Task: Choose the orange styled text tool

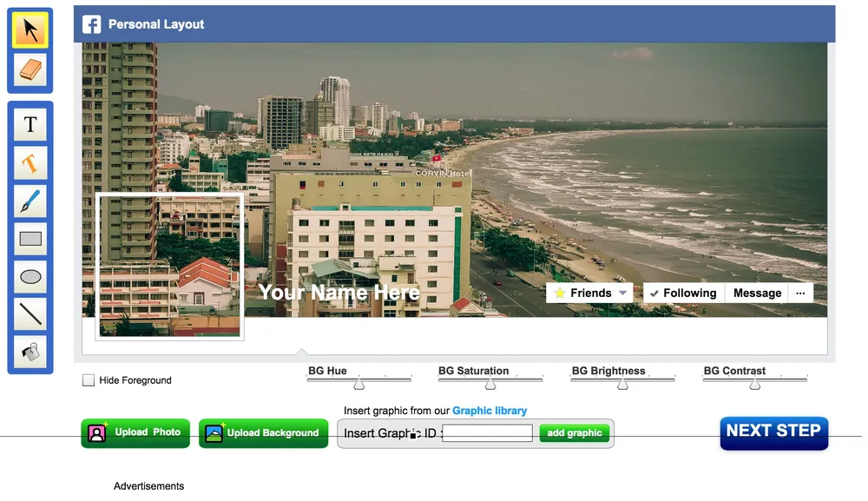Action: [x=30, y=162]
